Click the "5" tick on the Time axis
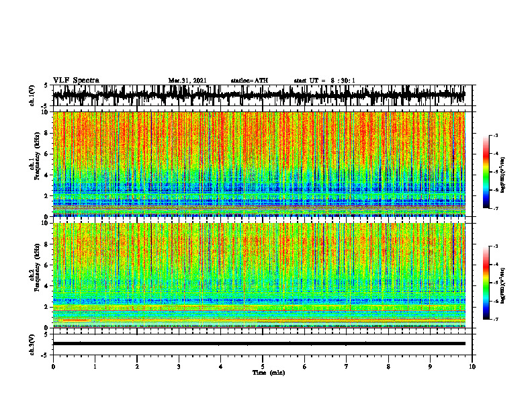532x411 pixels. click(263, 367)
